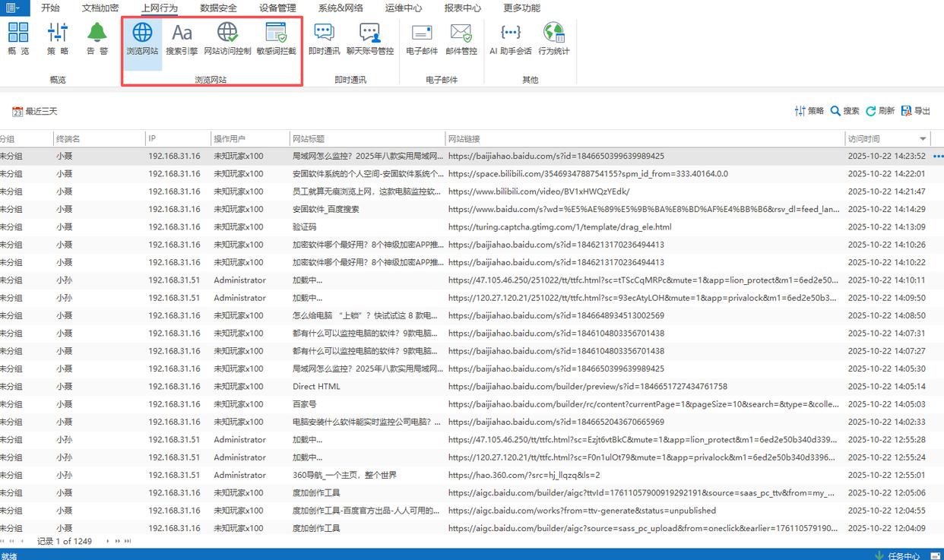Open the 访问时间 column sort dropdown arrow
This screenshot has height=560, width=944.
coord(923,139)
